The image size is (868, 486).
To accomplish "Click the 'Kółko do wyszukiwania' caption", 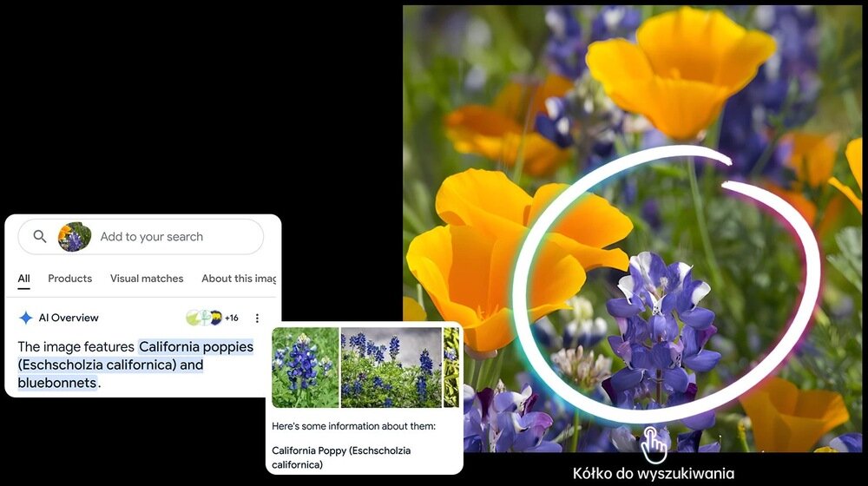I will (x=654, y=474).
